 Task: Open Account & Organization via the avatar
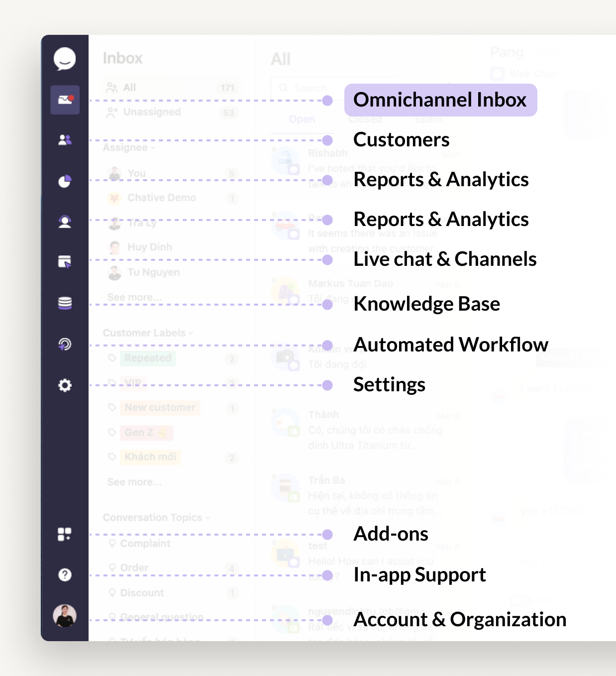65,617
